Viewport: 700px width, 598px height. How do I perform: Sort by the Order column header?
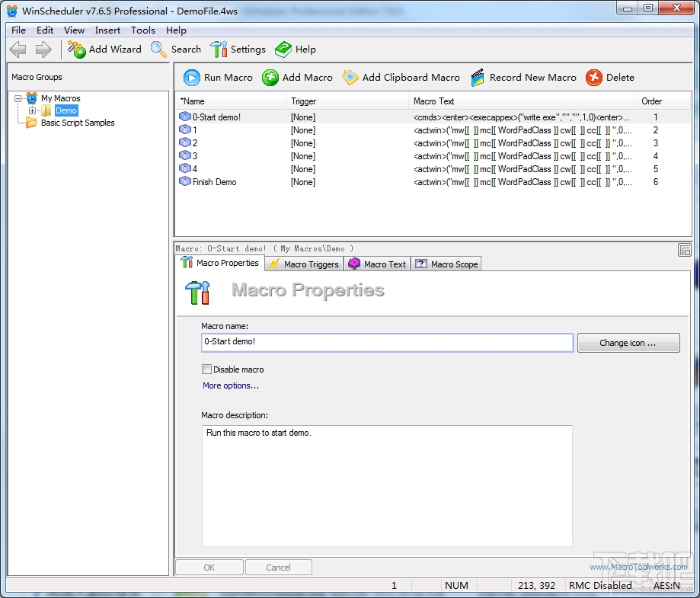pos(663,101)
